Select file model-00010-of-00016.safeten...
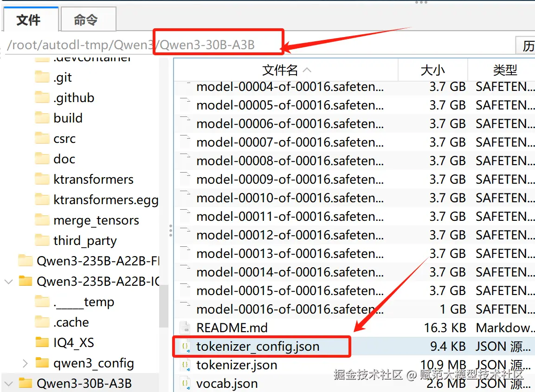The image size is (535, 392). [x=290, y=198]
